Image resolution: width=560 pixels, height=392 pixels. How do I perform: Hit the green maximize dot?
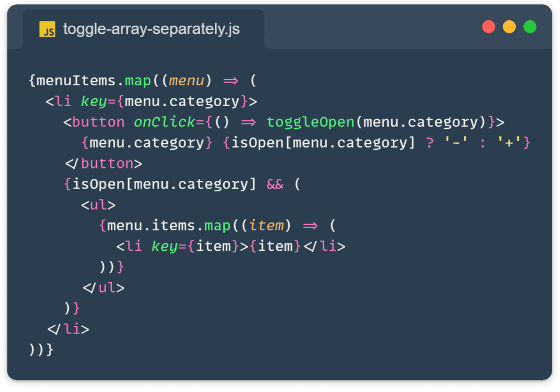[x=530, y=27]
